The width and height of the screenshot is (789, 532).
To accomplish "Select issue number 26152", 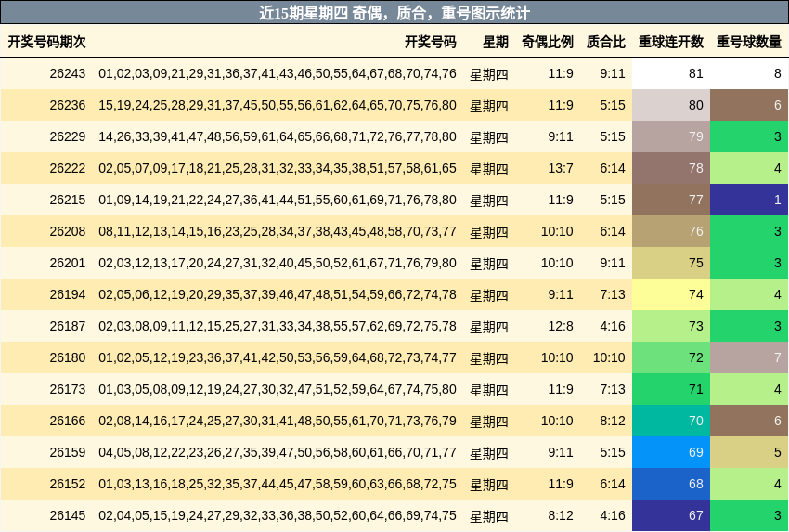I will (x=68, y=485).
